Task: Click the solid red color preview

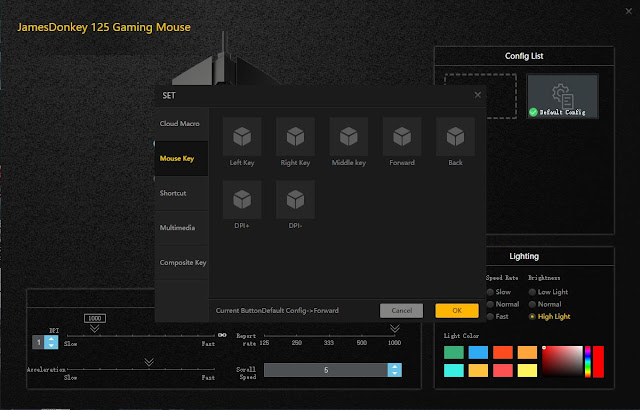Action: (598, 361)
